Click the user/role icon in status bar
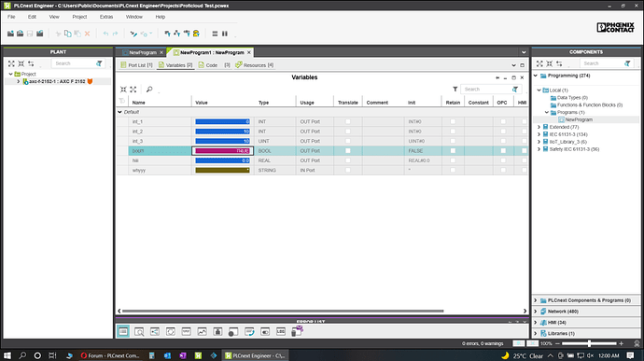The height and width of the screenshot is (361, 644). (x=637, y=343)
